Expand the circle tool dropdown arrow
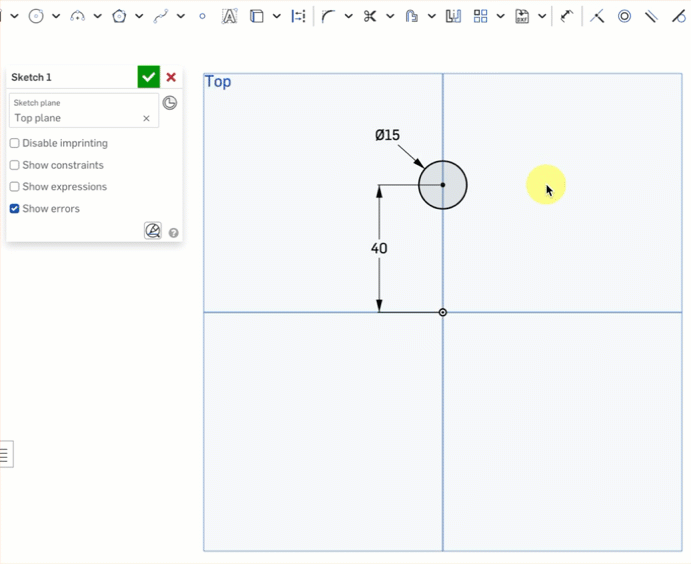Viewport: 691px width, 564px height. click(56, 16)
